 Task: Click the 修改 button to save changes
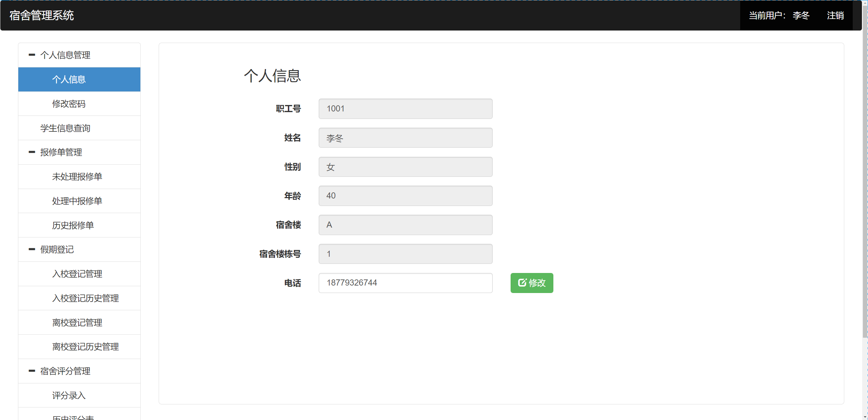coord(532,283)
